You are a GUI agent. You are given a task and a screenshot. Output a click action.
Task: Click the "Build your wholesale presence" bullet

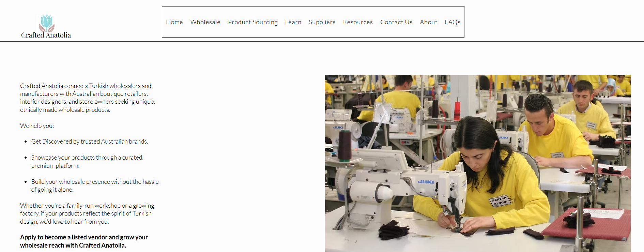(x=94, y=186)
